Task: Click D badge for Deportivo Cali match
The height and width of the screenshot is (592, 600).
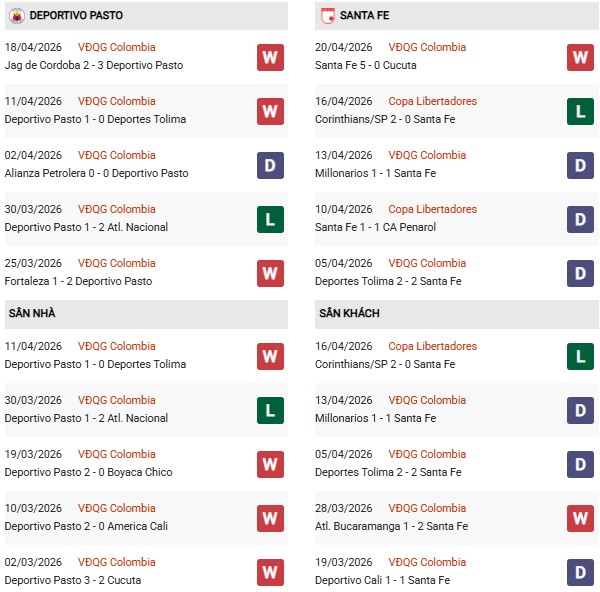Action: (x=580, y=572)
